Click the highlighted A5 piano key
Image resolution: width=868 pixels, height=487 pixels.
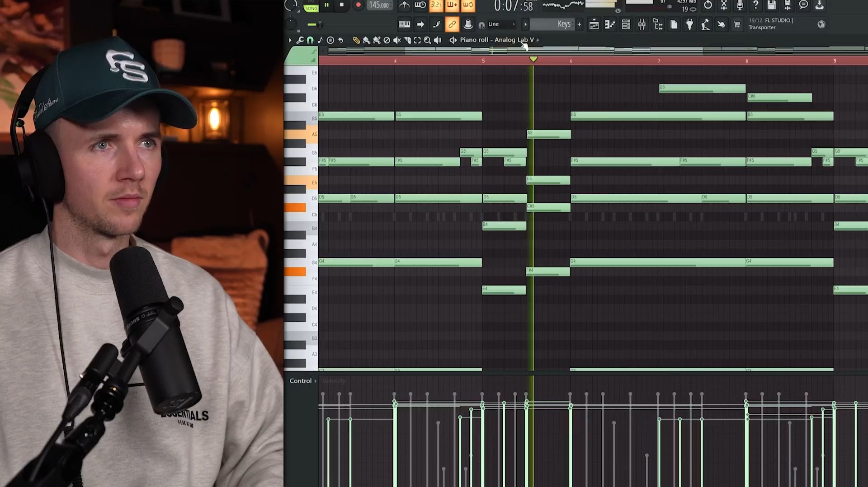[x=301, y=134]
